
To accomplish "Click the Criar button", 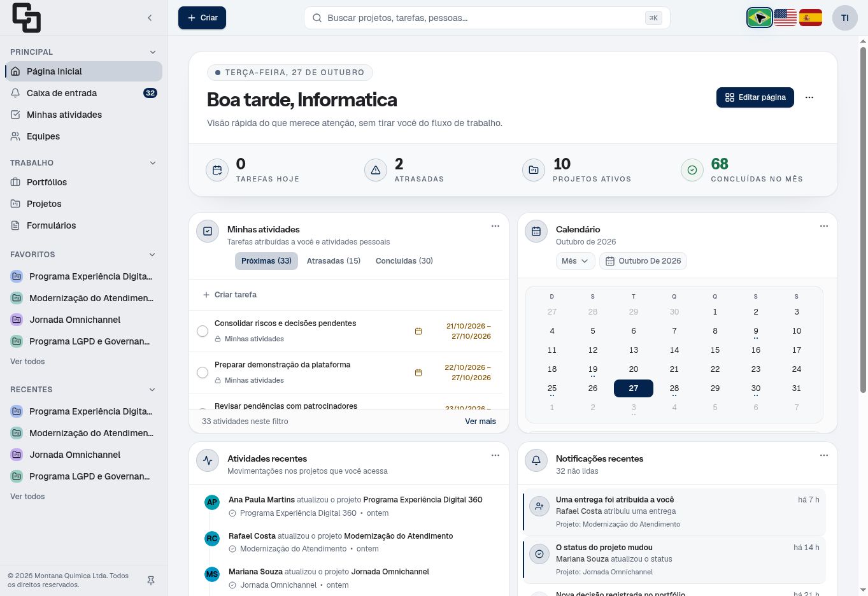I will click(202, 18).
